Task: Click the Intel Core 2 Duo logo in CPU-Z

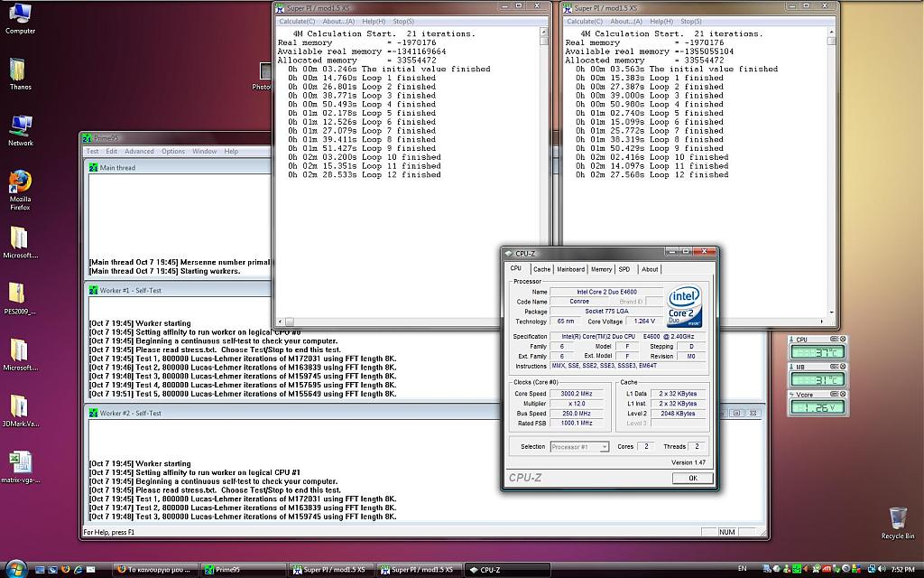Action: [x=684, y=306]
